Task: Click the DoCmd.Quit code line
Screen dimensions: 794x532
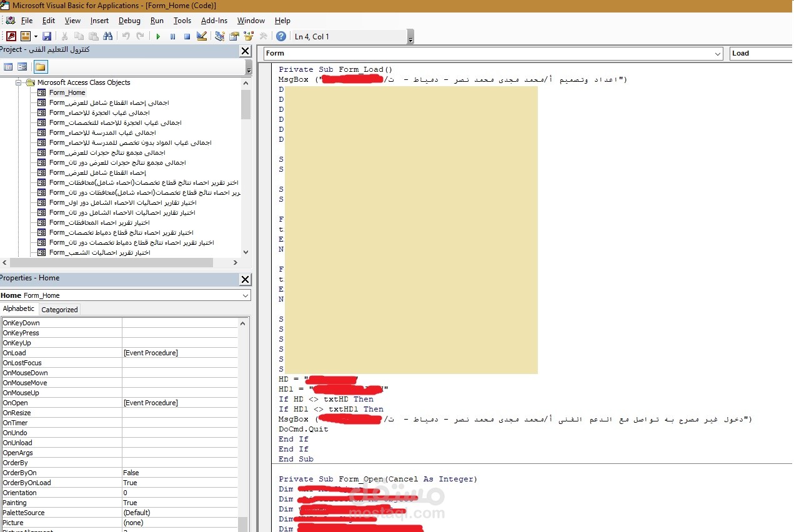Action: [x=304, y=429]
